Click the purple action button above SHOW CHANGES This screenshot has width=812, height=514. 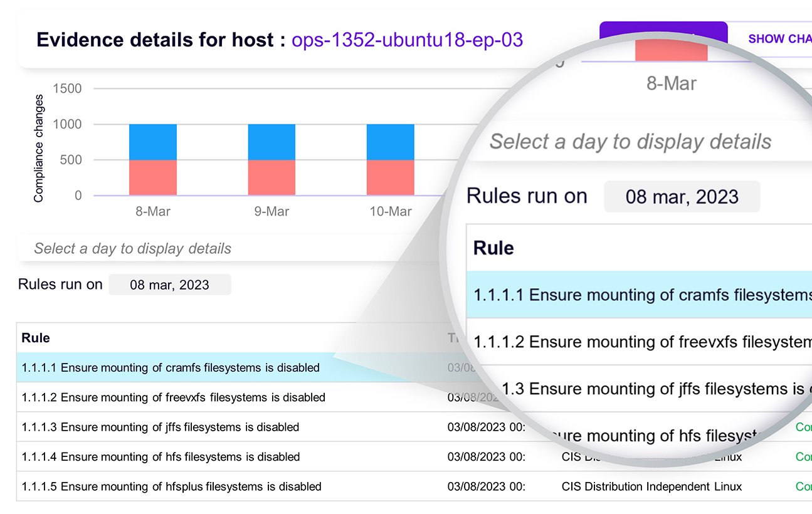[x=663, y=29]
